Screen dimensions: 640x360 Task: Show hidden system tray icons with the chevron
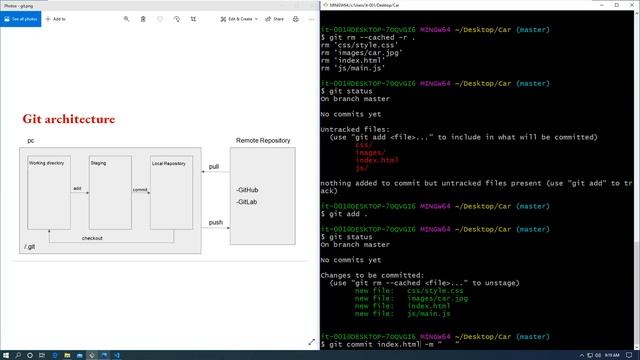coord(582,356)
